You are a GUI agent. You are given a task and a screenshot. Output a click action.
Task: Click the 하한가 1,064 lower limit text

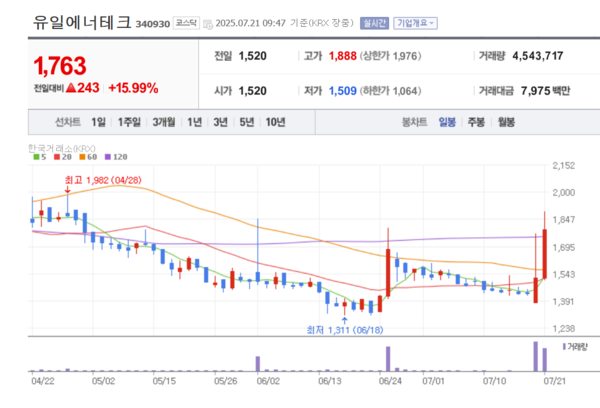point(390,91)
